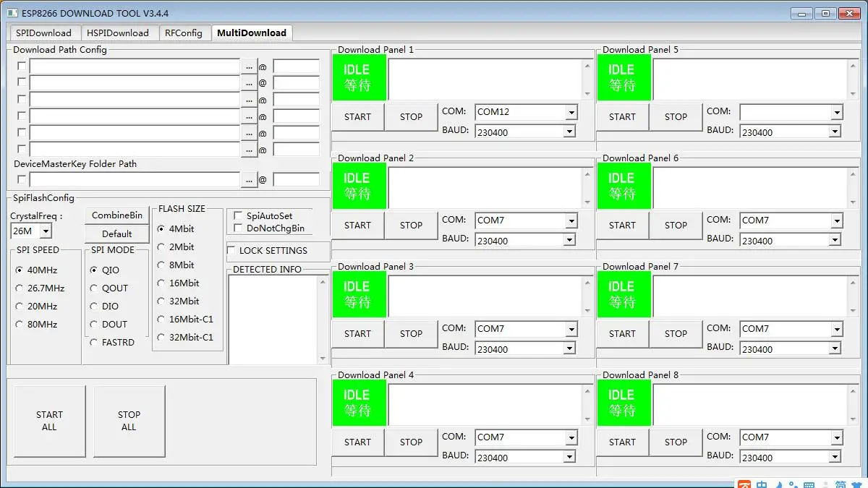Open the COM7 dropdown in Download Panel 8
Screen dimensions: 868x488
tap(836, 437)
